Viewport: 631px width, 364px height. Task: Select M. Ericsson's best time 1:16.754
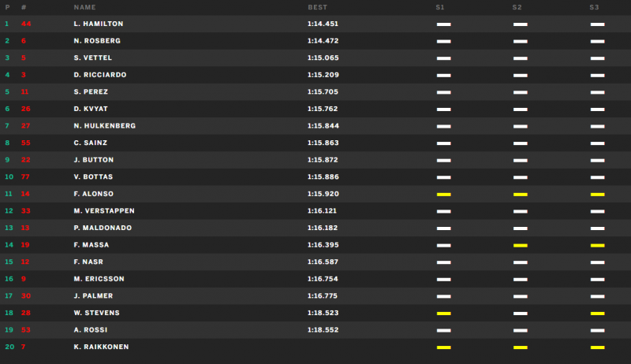(323, 279)
